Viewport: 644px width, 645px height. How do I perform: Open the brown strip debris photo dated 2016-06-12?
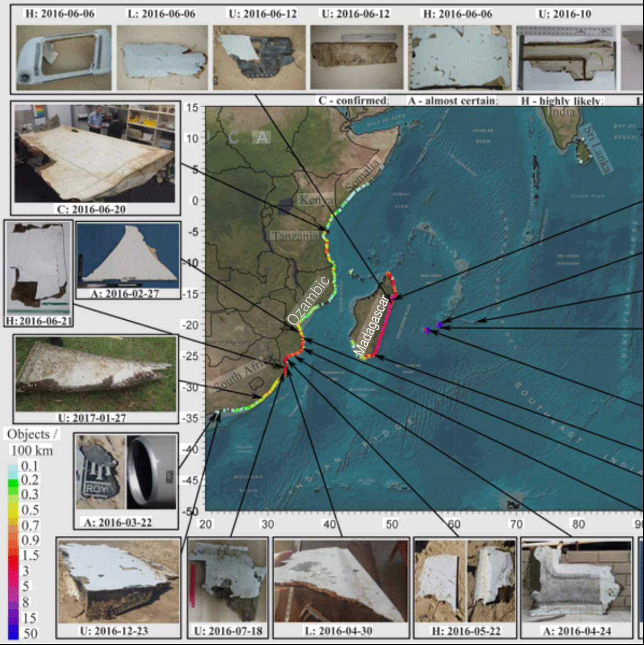point(357,58)
